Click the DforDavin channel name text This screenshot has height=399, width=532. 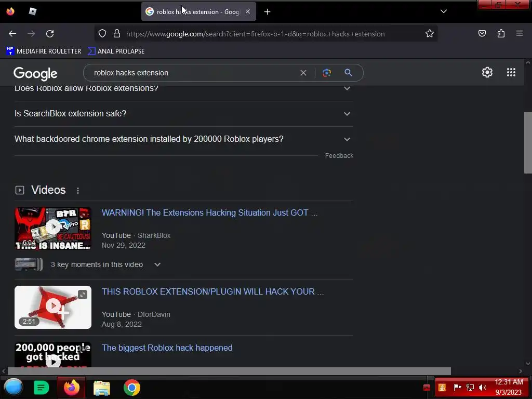[154, 314]
